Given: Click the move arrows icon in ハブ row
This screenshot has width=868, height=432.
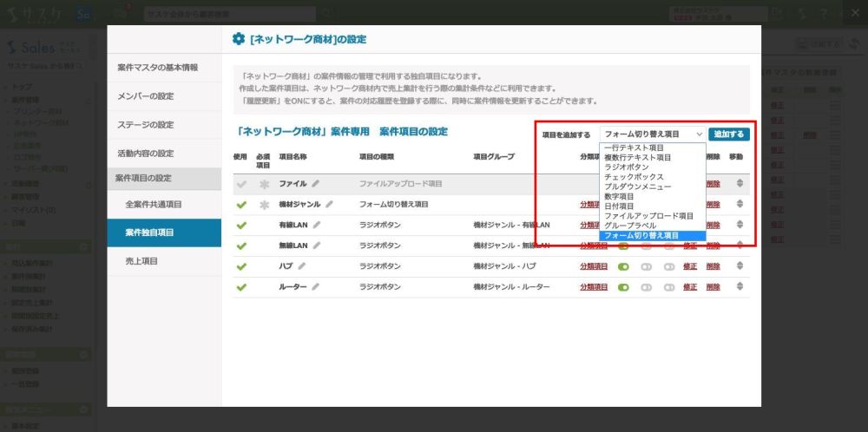Looking at the screenshot, I should [740, 266].
